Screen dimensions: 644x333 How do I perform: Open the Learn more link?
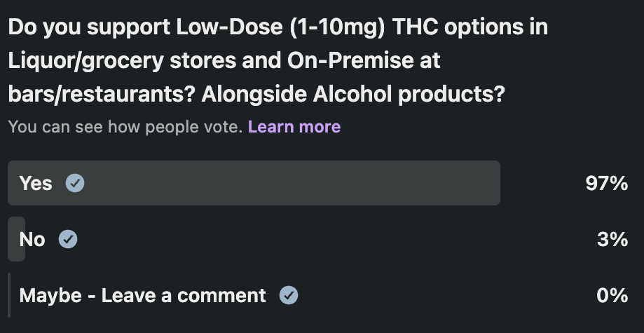coord(294,127)
